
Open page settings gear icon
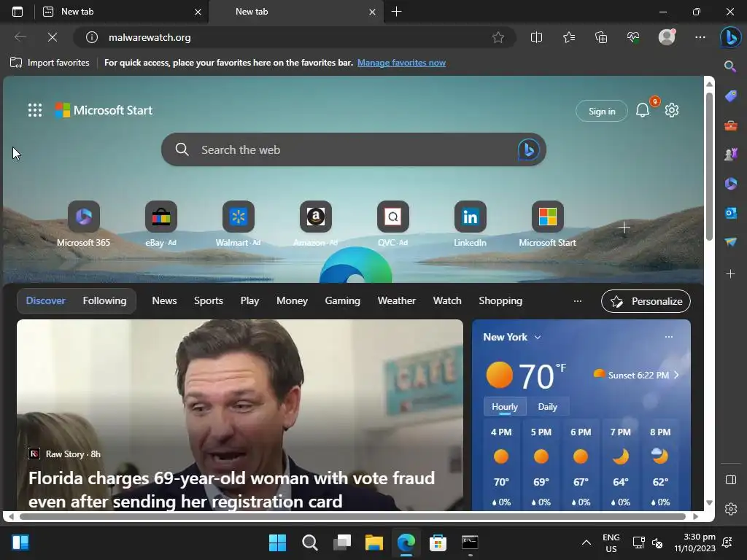click(x=672, y=110)
